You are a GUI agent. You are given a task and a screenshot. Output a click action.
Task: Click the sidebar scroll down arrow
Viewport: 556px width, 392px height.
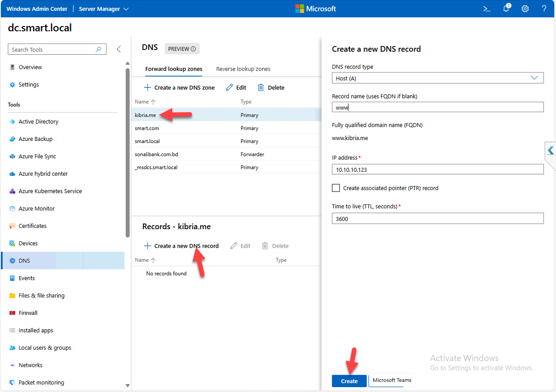point(128,385)
